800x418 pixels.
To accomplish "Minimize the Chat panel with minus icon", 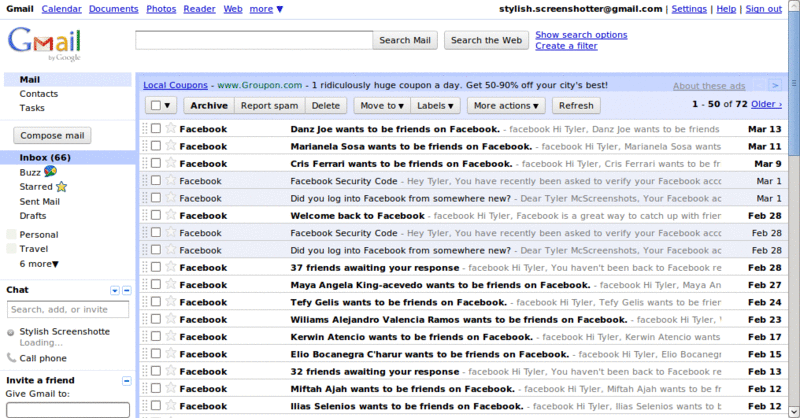I will point(127,290).
